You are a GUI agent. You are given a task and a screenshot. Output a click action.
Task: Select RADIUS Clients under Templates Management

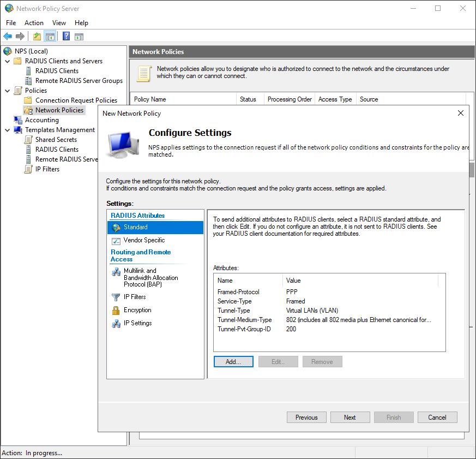point(57,150)
